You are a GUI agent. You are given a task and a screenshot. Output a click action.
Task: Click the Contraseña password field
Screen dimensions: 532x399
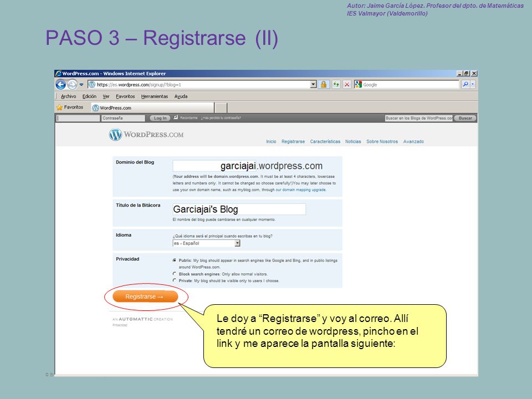coord(123,118)
